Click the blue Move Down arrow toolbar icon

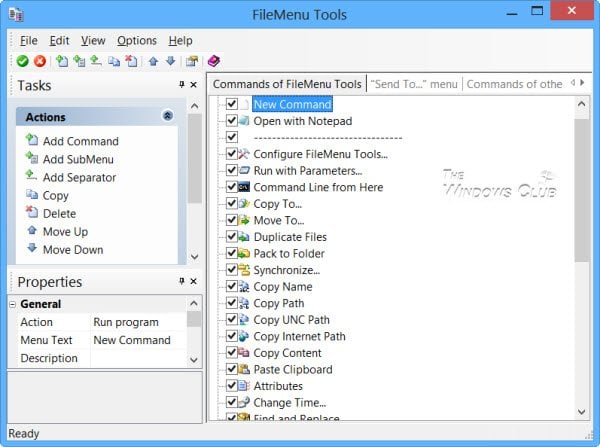click(171, 61)
